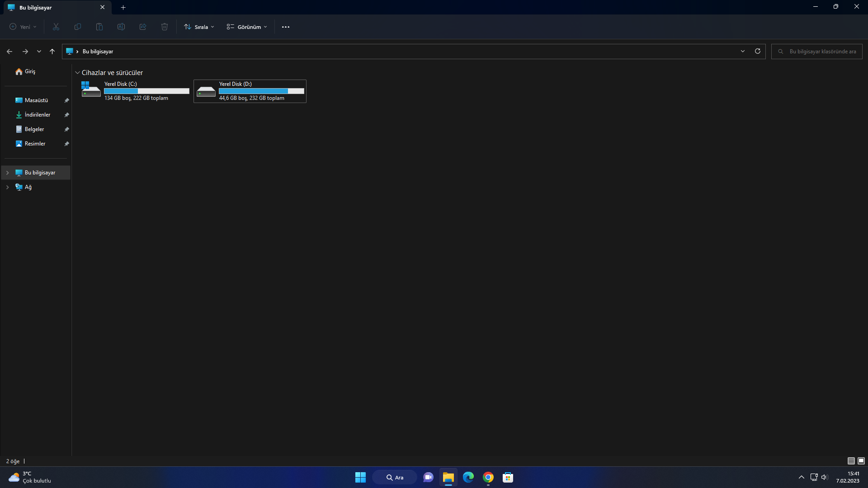Click the Microsoft Store taskbar icon
The height and width of the screenshot is (488, 868).
[508, 477]
